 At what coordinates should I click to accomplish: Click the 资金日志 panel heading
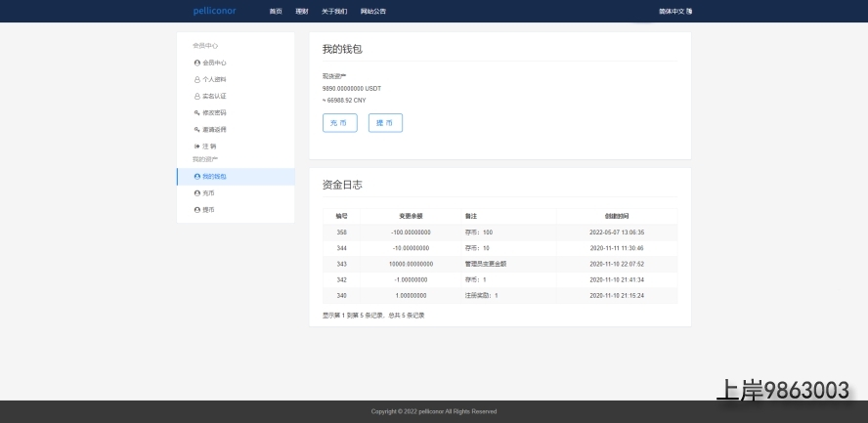coord(342,185)
